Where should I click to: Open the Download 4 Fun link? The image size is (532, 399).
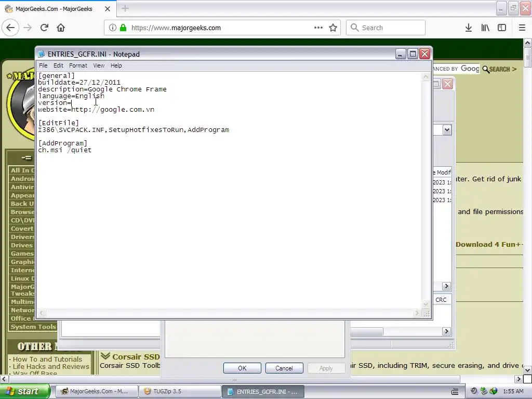(489, 244)
